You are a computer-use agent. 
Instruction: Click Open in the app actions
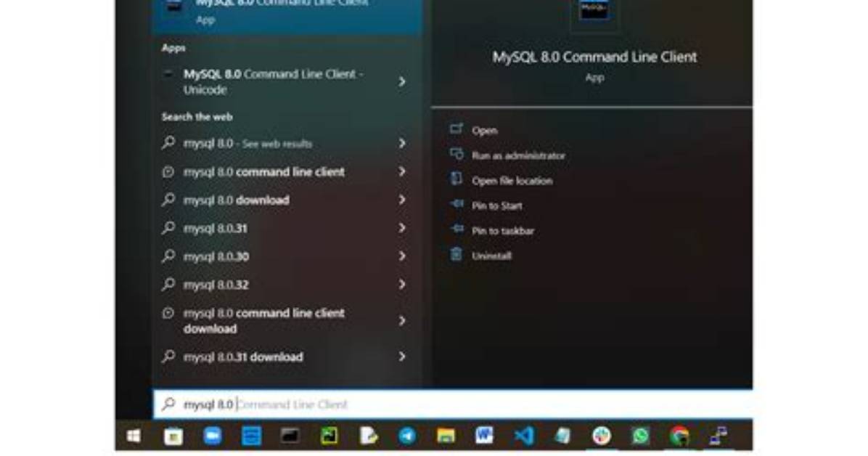pos(484,131)
